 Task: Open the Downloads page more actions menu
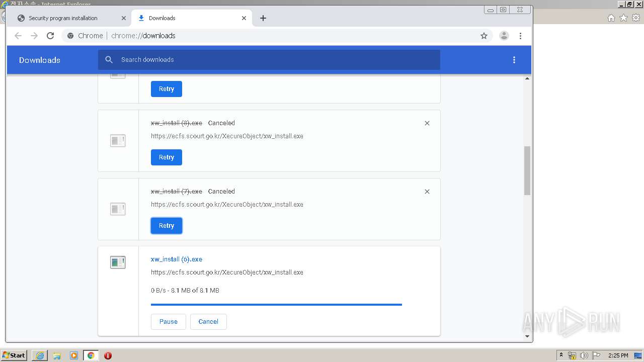[x=514, y=60]
